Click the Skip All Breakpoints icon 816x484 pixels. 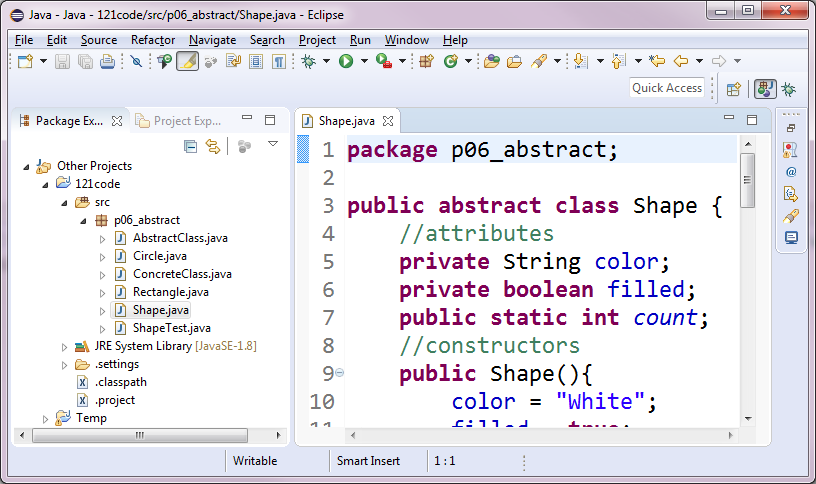tap(136, 61)
